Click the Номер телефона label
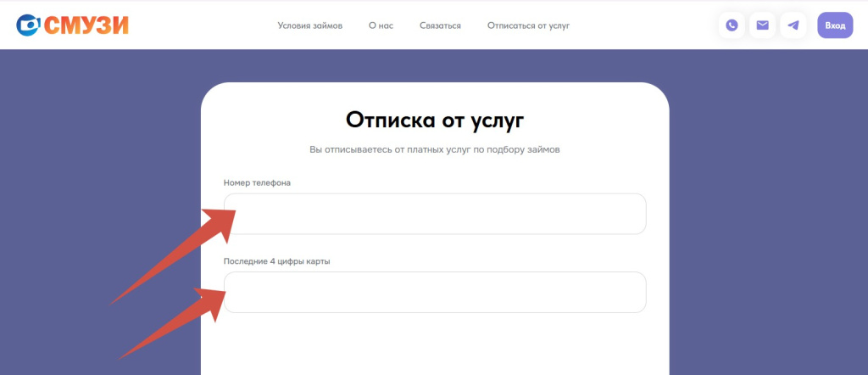Image resolution: width=868 pixels, height=375 pixels. [257, 183]
